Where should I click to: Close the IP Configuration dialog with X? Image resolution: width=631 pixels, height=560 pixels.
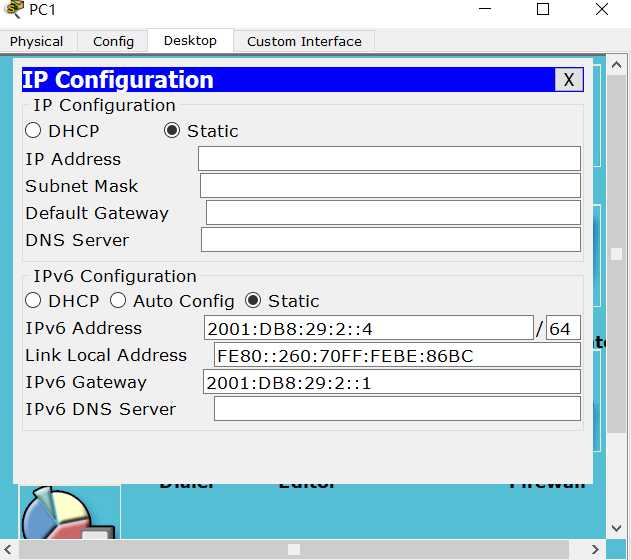click(569, 80)
